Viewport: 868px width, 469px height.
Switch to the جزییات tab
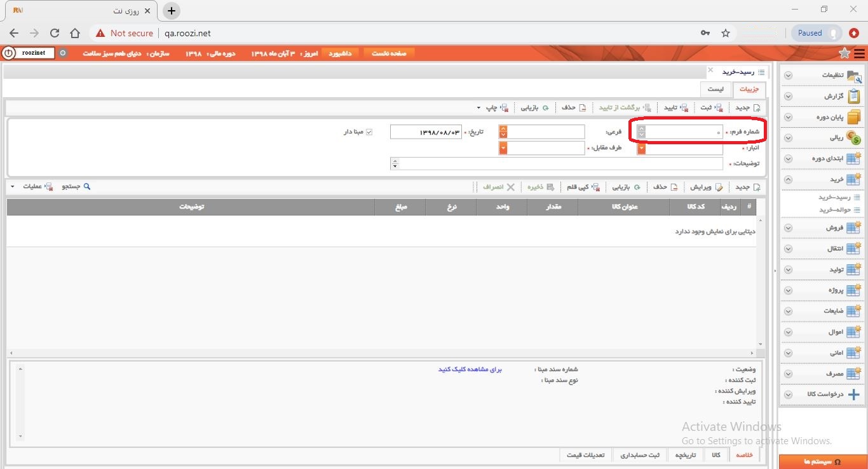[749, 90]
